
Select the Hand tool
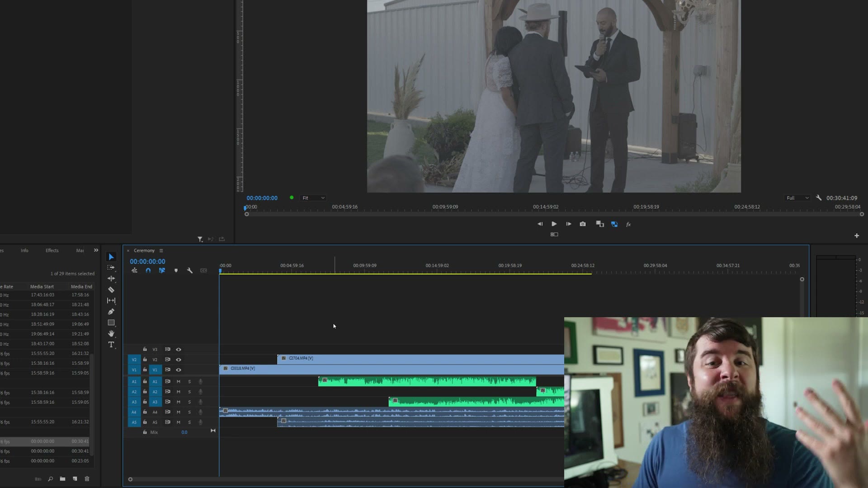point(111,333)
